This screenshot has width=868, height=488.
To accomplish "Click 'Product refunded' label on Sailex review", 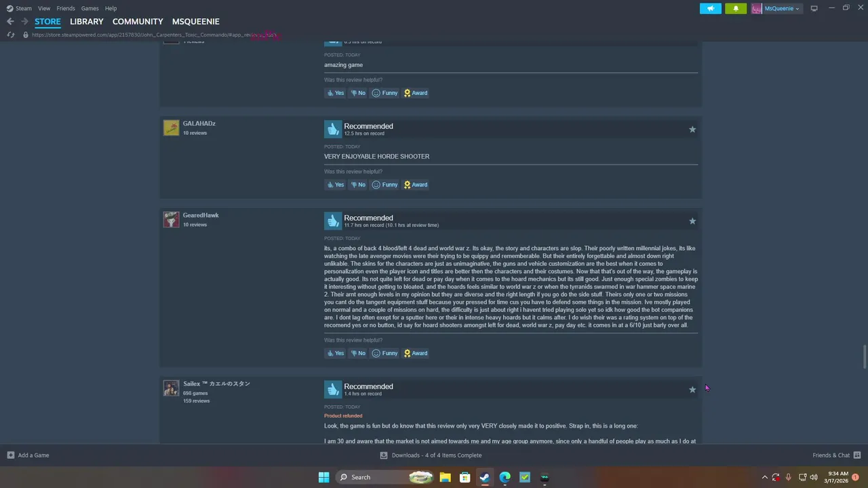I will [343, 416].
